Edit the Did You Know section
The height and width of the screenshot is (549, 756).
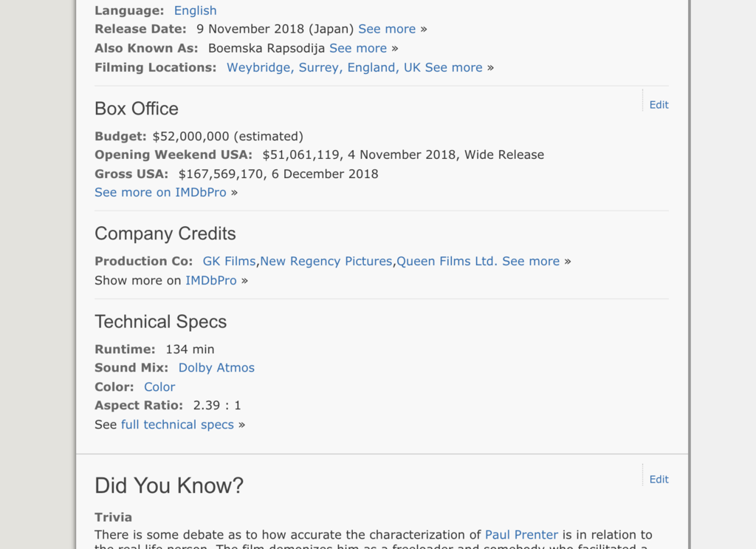click(659, 479)
